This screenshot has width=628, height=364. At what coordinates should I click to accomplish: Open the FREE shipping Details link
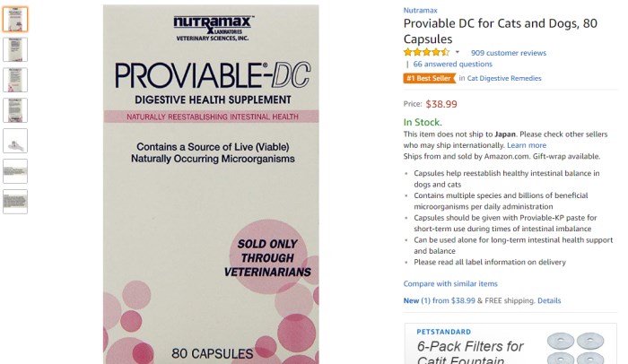[549, 300]
